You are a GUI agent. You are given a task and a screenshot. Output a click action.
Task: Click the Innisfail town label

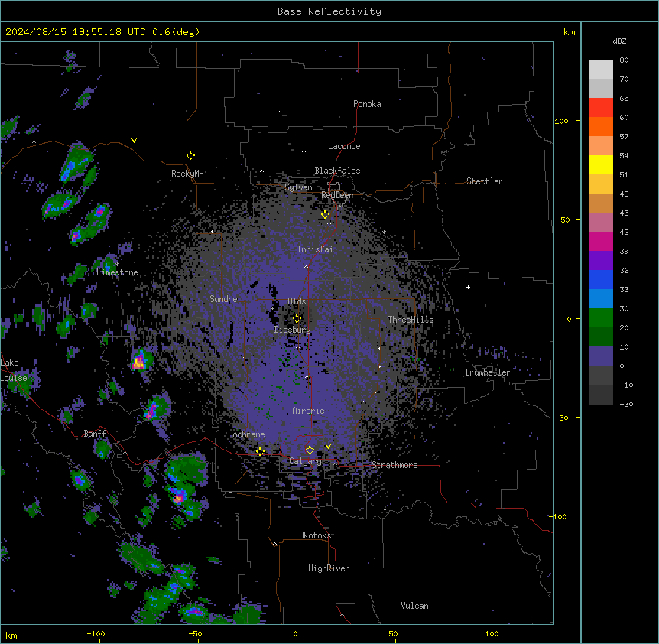[x=317, y=249]
